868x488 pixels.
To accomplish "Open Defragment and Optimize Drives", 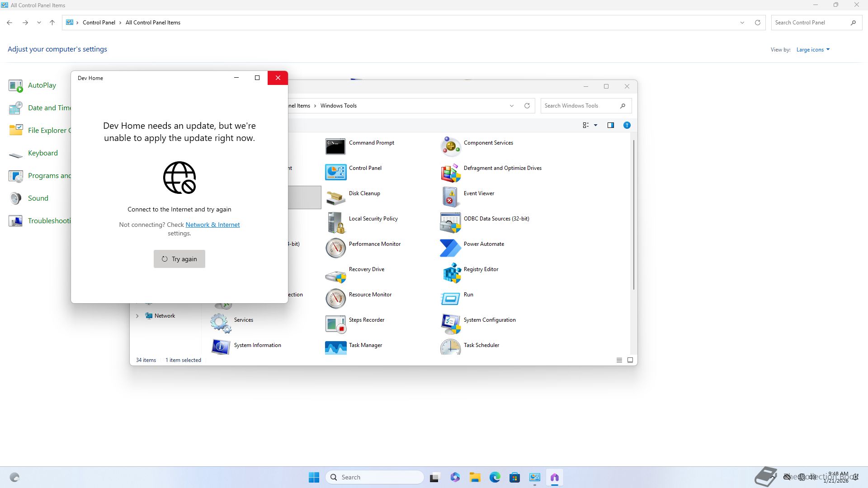I will coord(451,172).
